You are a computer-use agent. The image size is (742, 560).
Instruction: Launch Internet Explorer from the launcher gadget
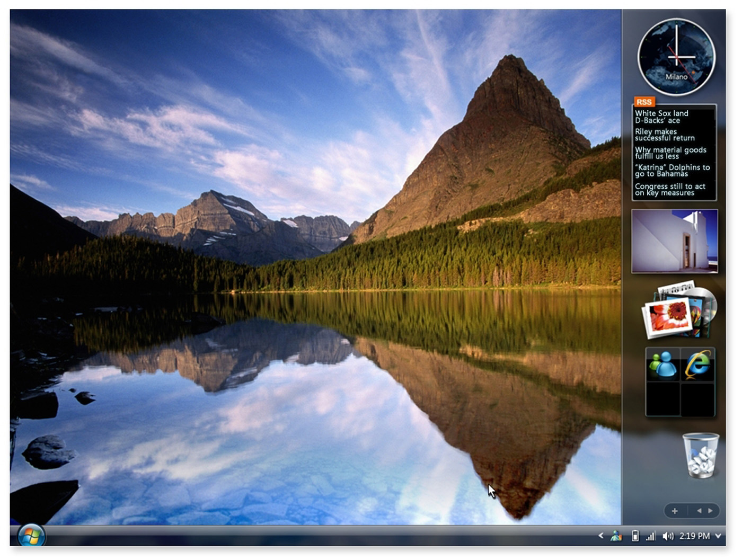click(x=698, y=366)
